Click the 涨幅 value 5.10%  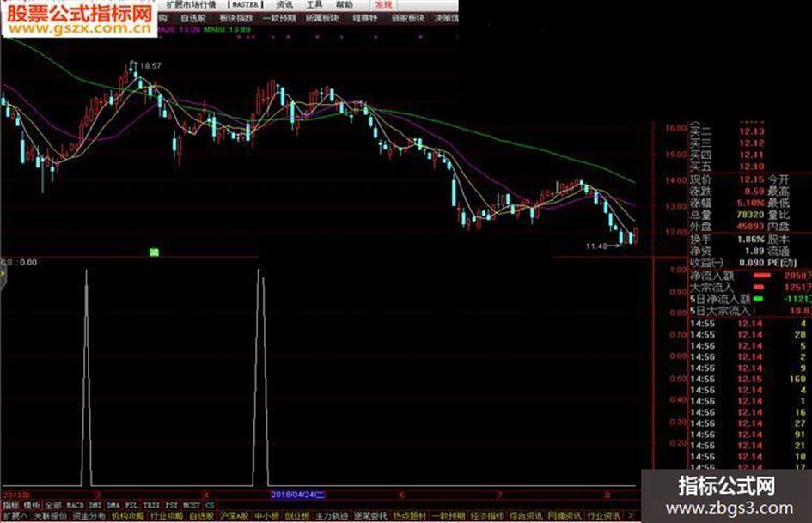pos(751,203)
